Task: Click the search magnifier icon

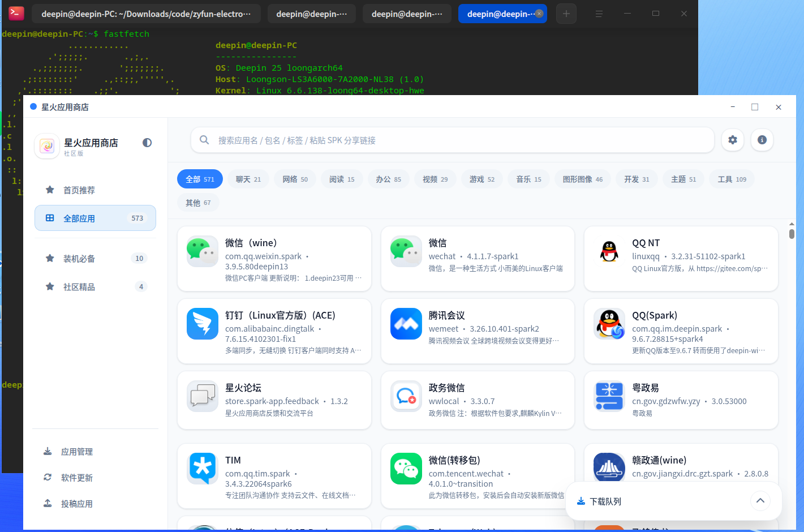Action: tap(204, 140)
